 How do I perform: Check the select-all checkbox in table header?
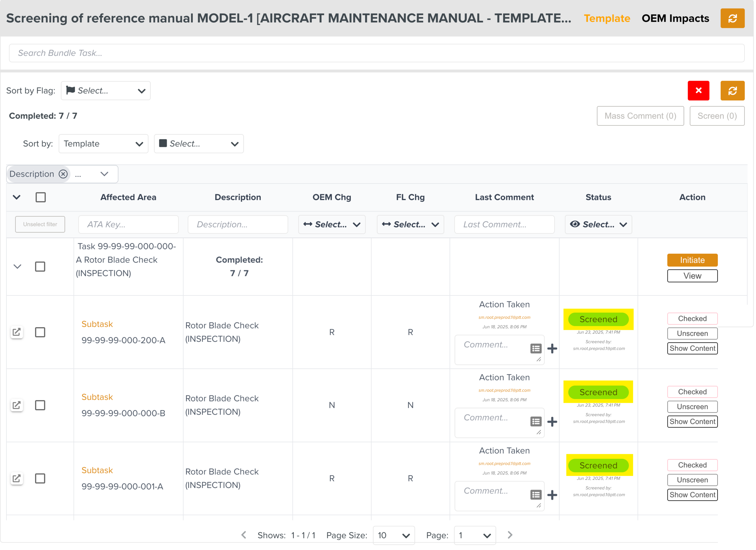pyautogui.click(x=41, y=198)
